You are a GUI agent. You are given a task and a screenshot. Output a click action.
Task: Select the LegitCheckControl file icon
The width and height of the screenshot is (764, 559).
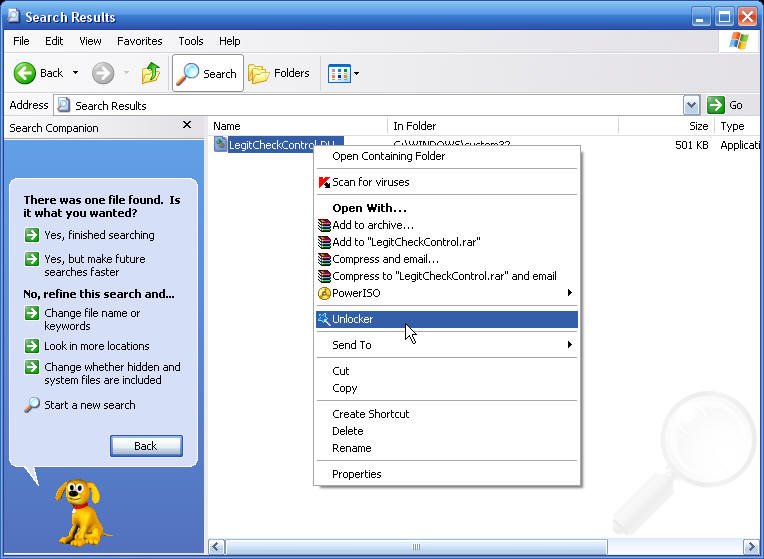(x=220, y=144)
